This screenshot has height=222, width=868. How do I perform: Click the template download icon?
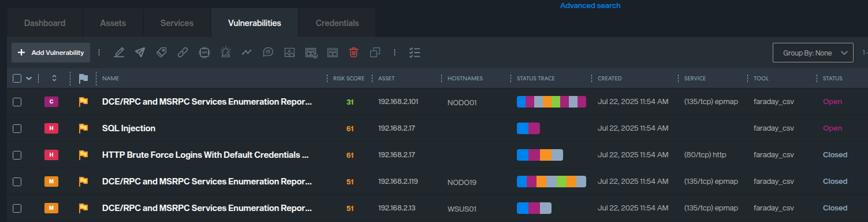tap(311, 53)
